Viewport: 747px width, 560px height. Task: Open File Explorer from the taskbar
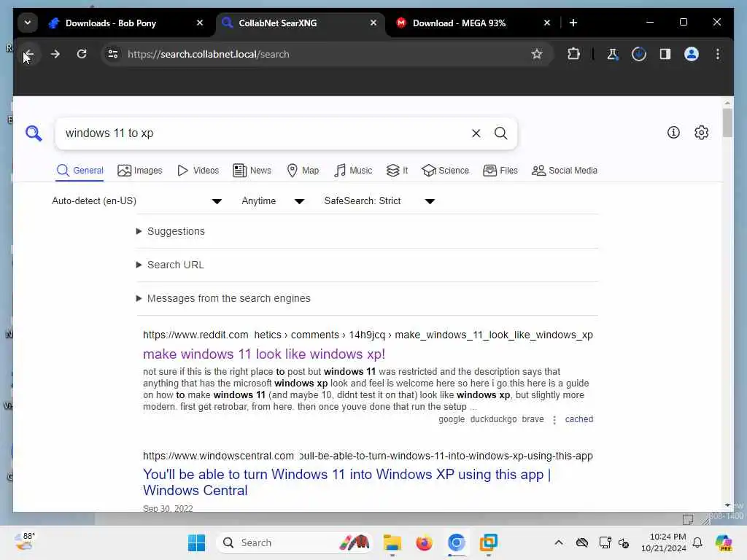tap(392, 542)
